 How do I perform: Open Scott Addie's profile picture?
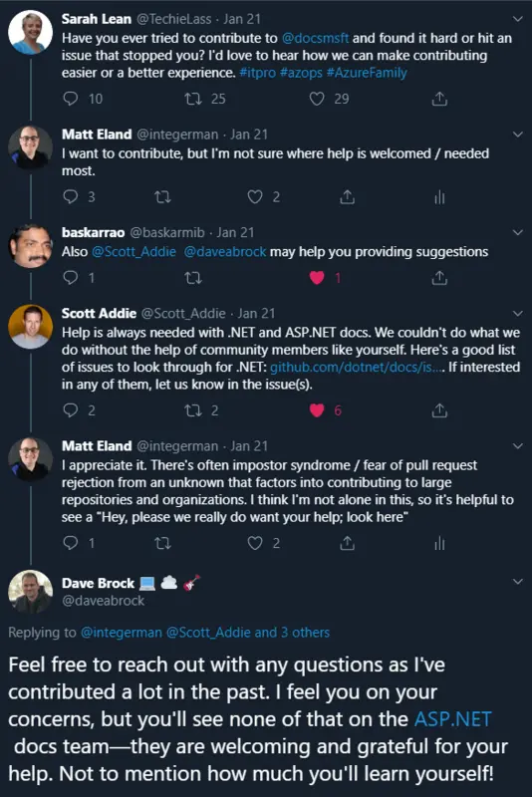click(x=31, y=327)
